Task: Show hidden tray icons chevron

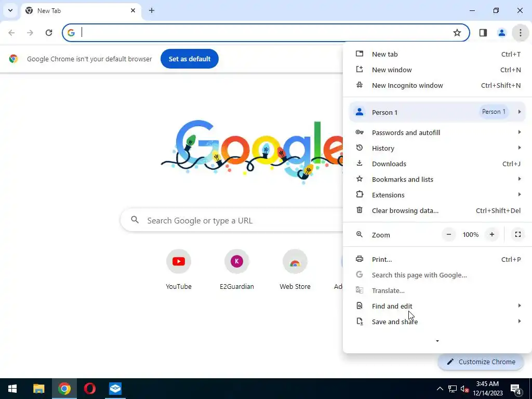Action: (x=440, y=389)
